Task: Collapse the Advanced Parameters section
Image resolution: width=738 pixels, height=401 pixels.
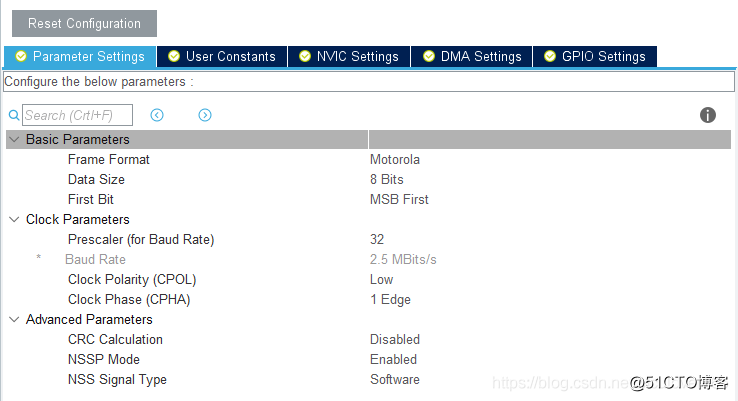Action: (x=14, y=320)
